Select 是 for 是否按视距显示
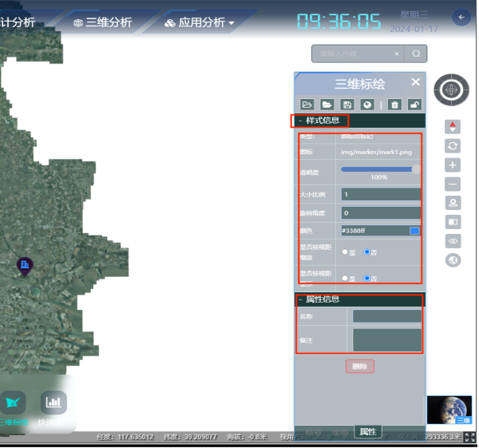This screenshot has height=448, width=479. coord(345,278)
